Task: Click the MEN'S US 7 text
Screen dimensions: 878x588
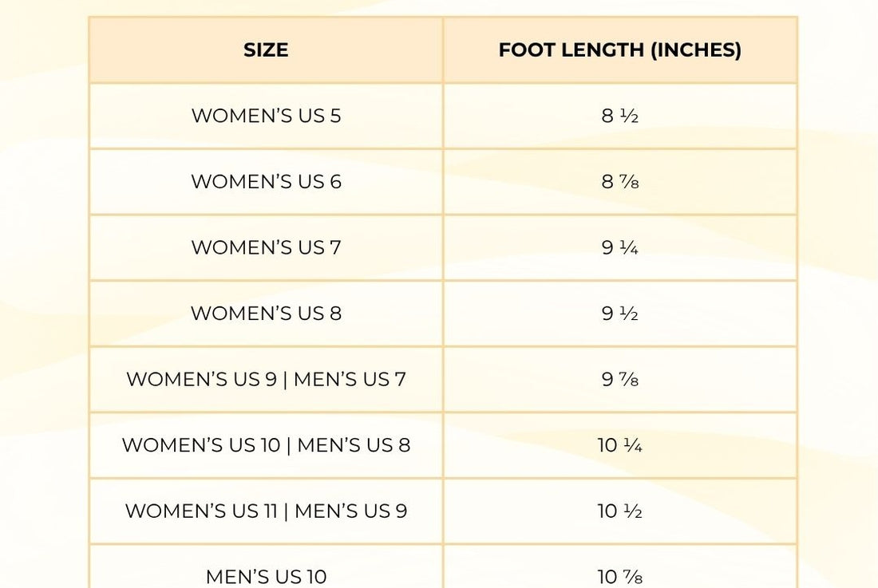Action: tap(350, 379)
